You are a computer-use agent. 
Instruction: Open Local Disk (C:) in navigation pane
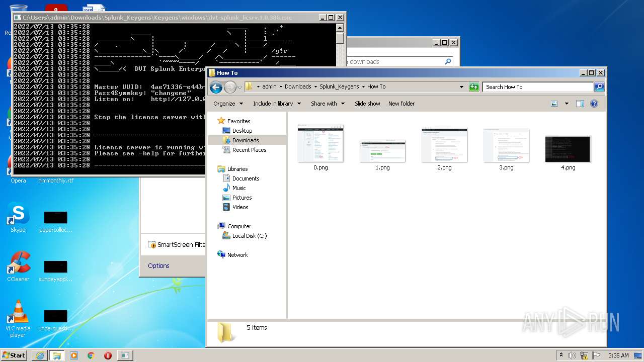250,236
